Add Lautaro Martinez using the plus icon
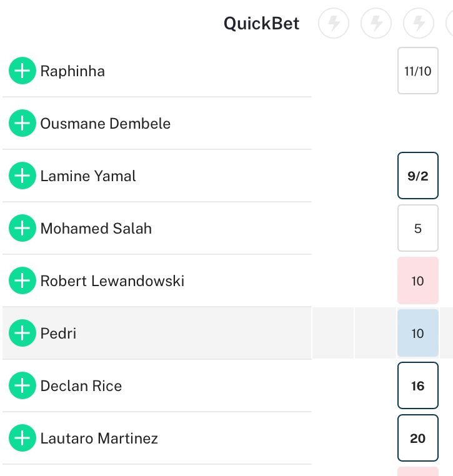 point(22,439)
